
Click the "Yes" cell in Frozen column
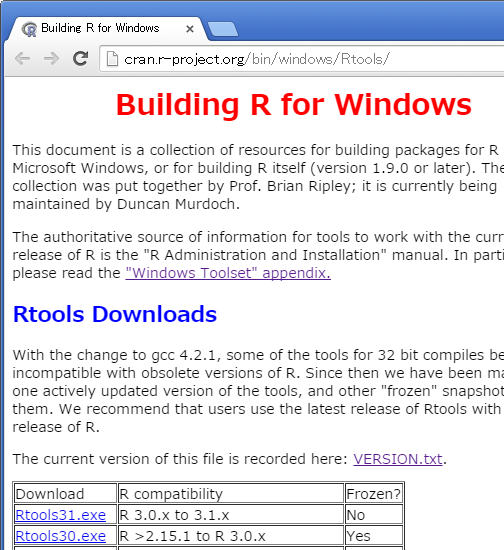[x=374, y=536]
